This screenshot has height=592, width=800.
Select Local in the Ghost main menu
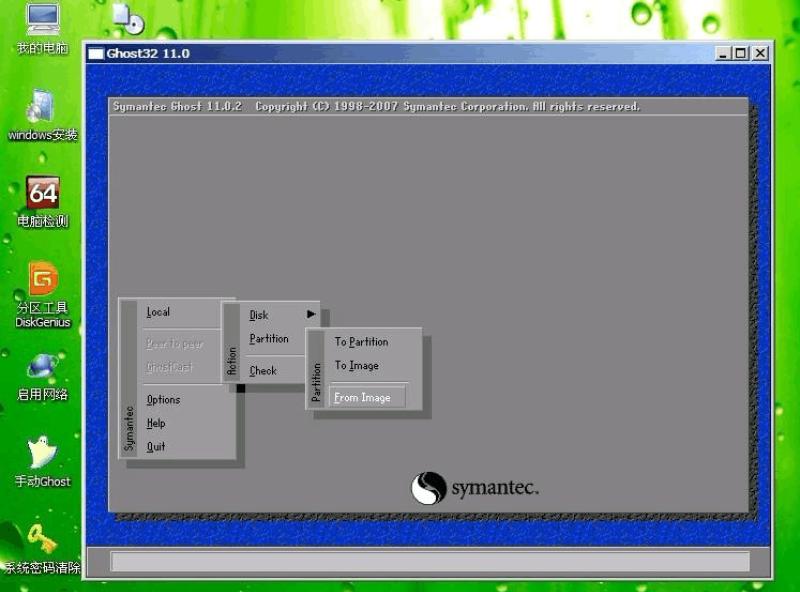(x=159, y=312)
